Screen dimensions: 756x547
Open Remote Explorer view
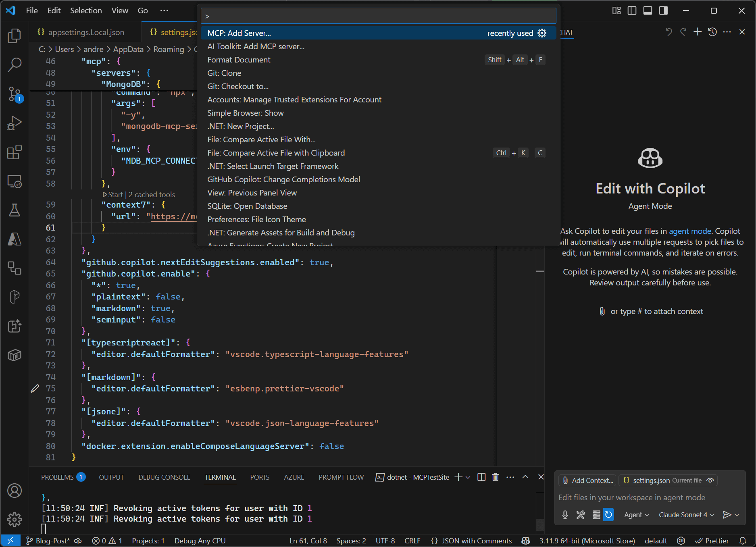15,181
